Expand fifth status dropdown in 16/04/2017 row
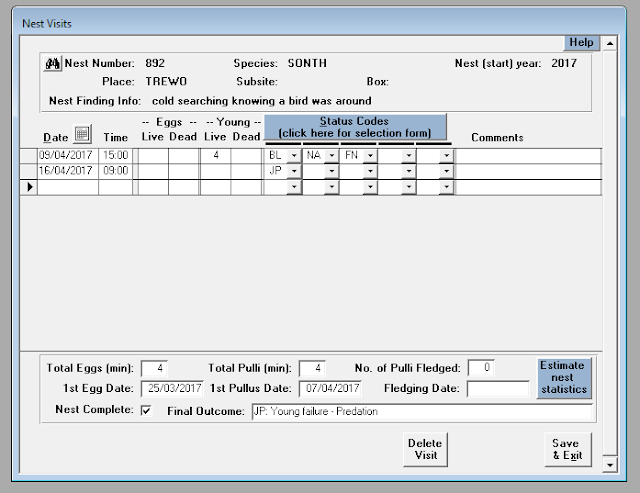Viewport: 640px width, 493px height. pos(447,171)
